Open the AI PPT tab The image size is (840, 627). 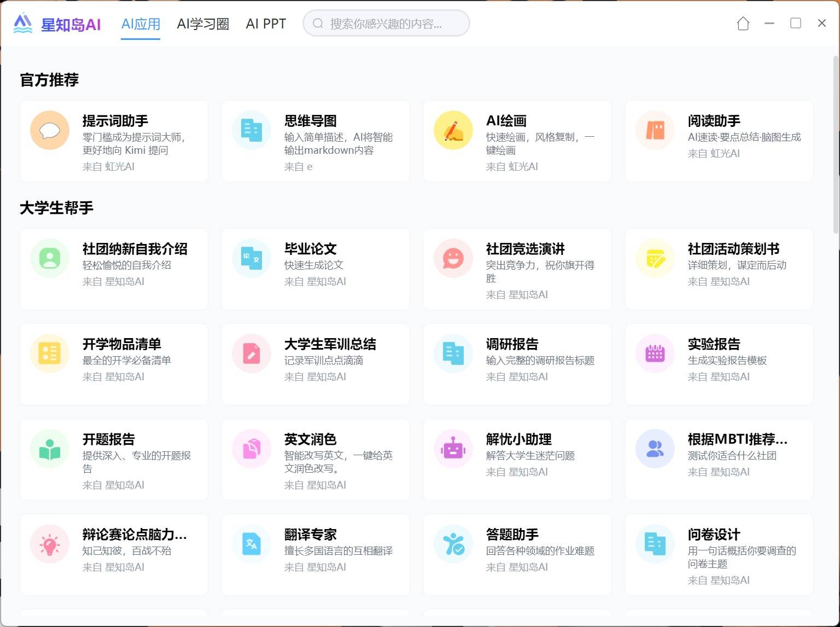click(x=266, y=24)
